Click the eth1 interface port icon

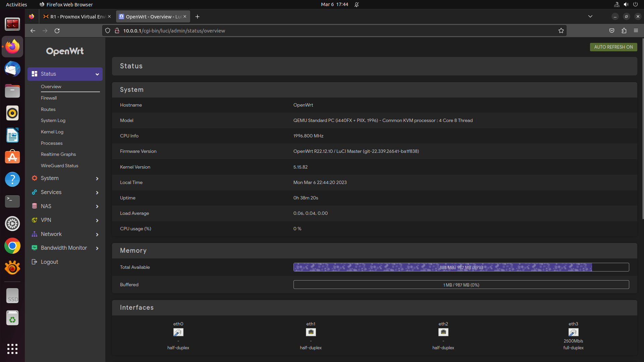pos(311,332)
